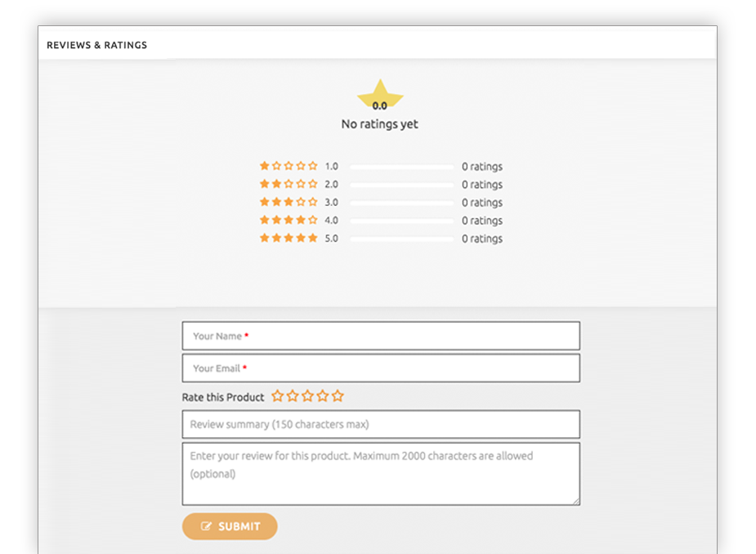Click the third star in Rate this Product
This screenshot has width=756, height=554.
307,396
